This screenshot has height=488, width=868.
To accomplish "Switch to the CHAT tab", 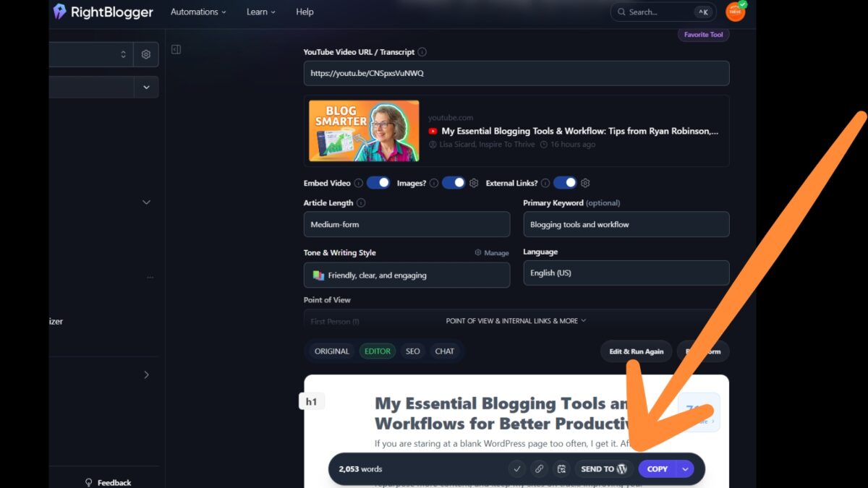I will (445, 351).
